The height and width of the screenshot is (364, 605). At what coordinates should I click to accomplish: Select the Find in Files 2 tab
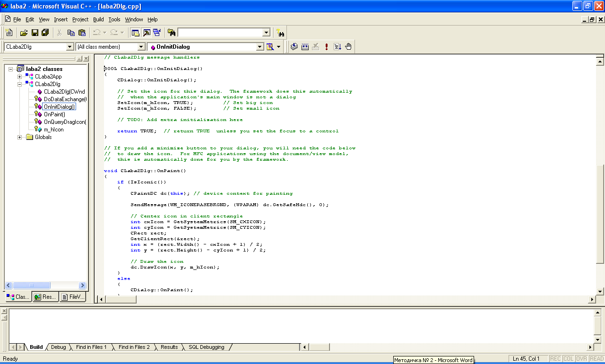134,347
